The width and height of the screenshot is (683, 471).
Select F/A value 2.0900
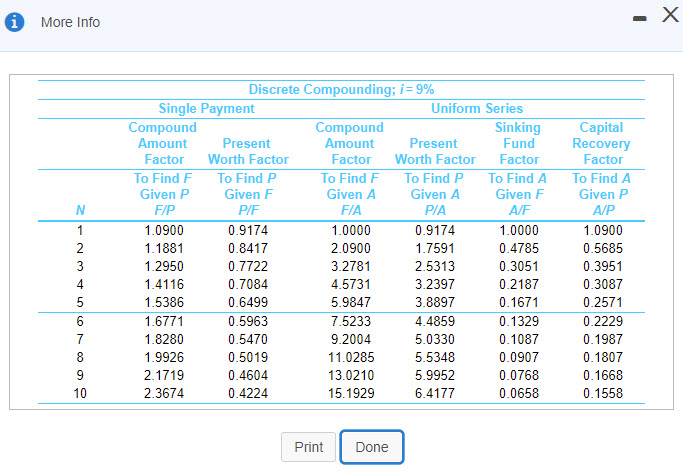pos(351,248)
